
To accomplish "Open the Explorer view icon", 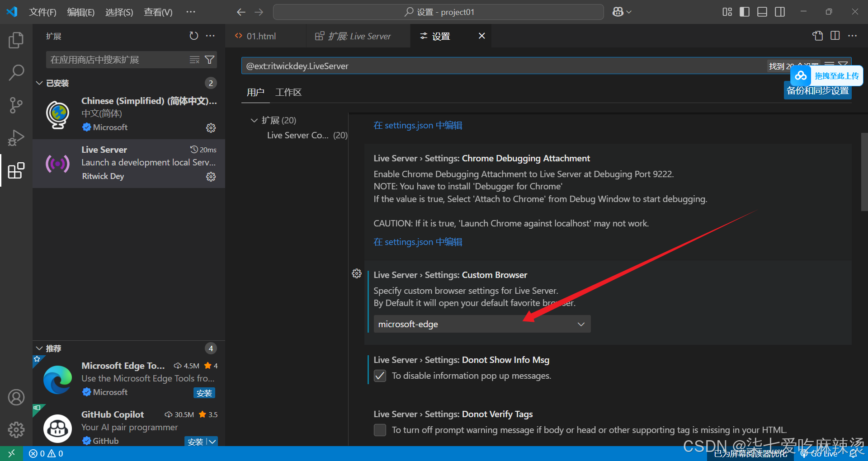I will click(16, 40).
